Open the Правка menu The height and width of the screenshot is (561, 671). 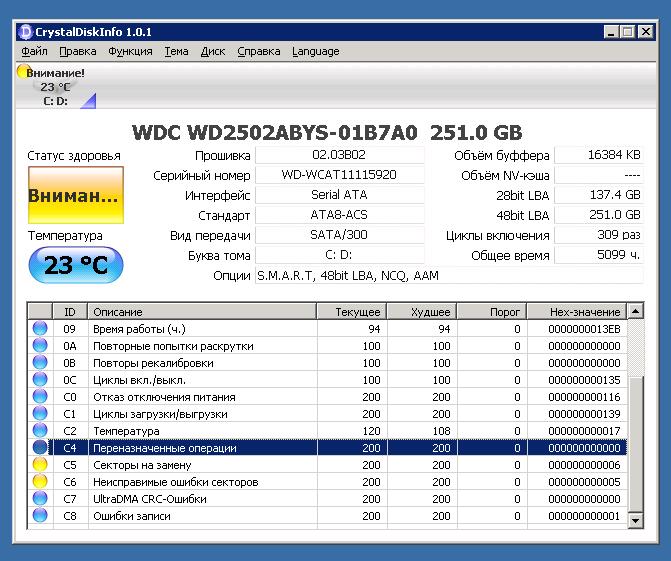[77, 51]
